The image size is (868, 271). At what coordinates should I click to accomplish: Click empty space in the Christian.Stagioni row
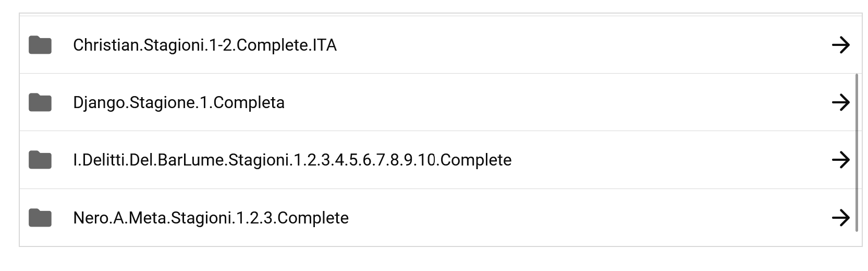[573, 45]
